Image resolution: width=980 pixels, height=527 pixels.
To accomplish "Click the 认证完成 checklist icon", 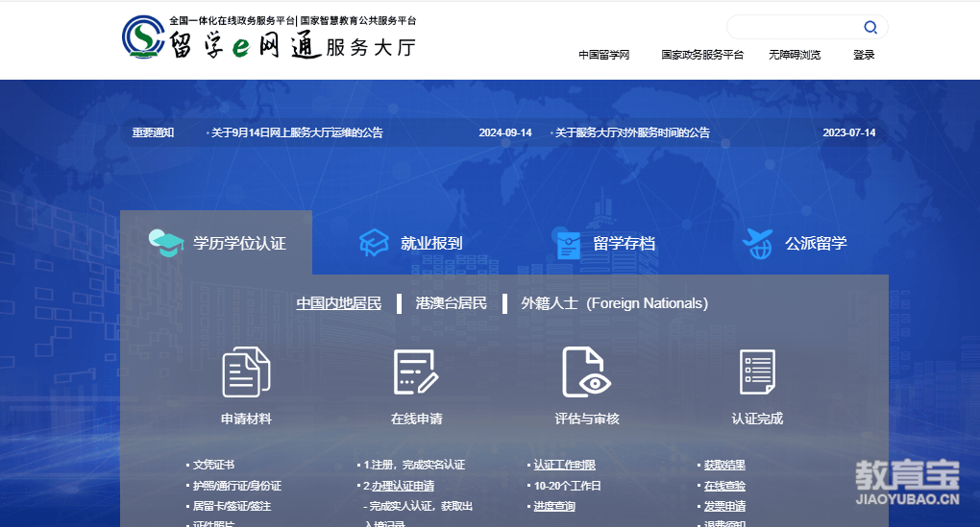I will coord(757,372).
